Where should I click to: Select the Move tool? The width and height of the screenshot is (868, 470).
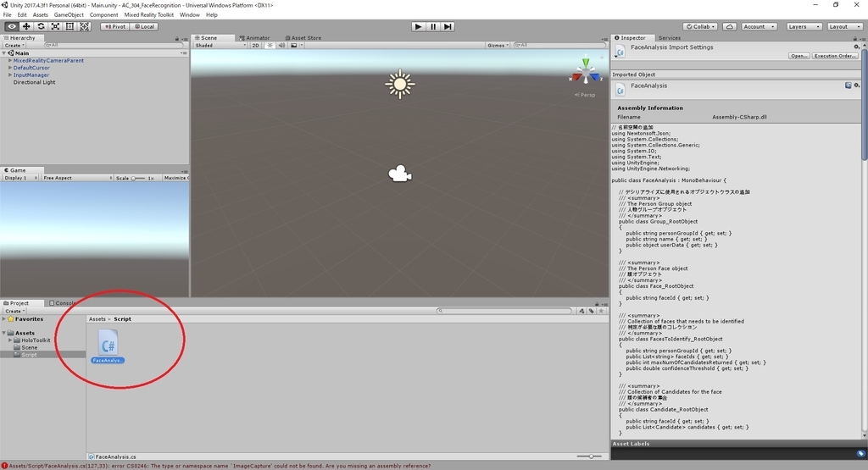pos(26,26)
